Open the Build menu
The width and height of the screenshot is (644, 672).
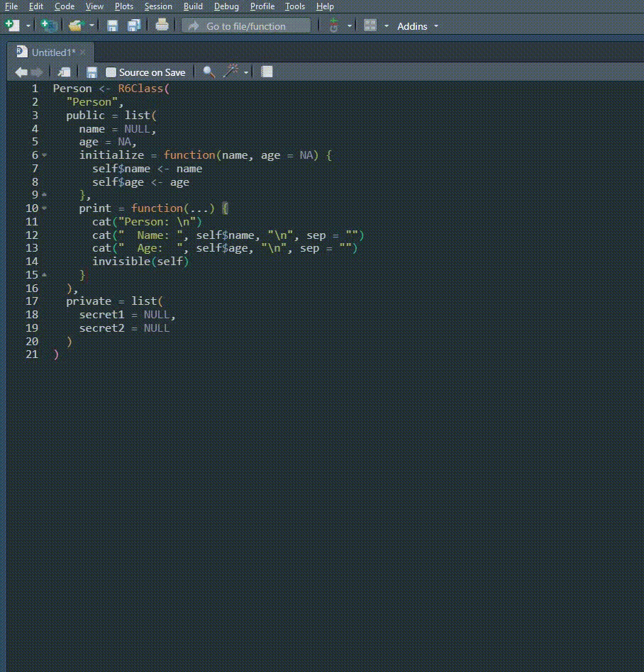[193, 6]
